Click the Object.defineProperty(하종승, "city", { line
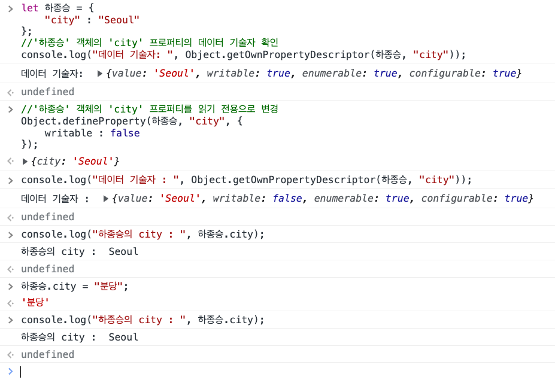Screen dimensions: 555x392 132,121
